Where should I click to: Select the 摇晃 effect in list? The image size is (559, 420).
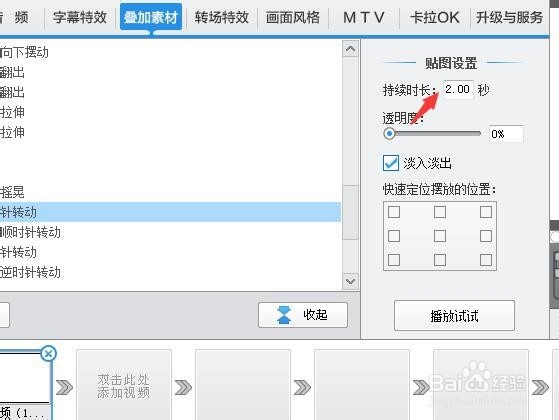pos(12,192)
